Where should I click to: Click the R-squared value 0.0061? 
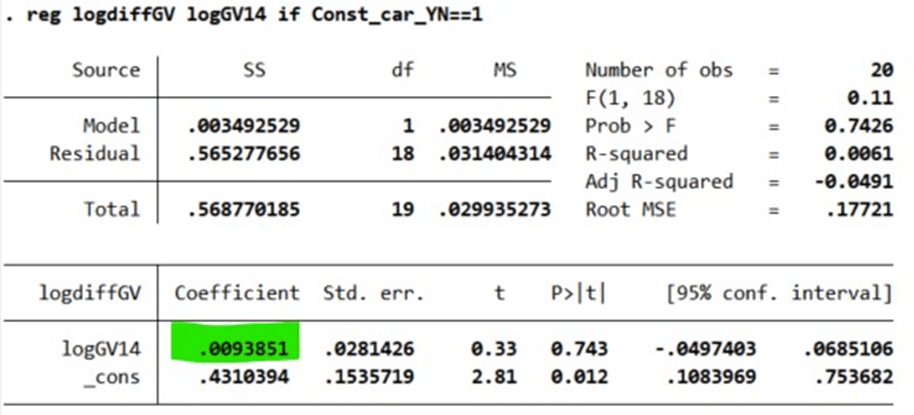point(866,154)
